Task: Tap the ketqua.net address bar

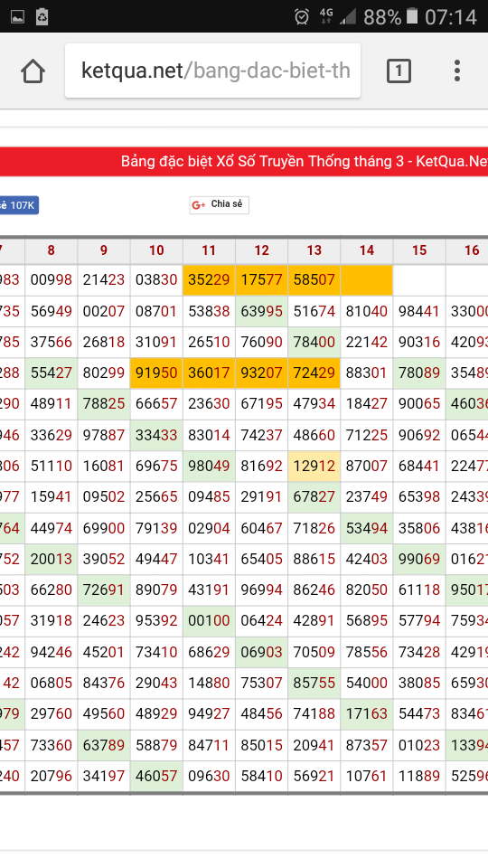Action: coord(212,71)
